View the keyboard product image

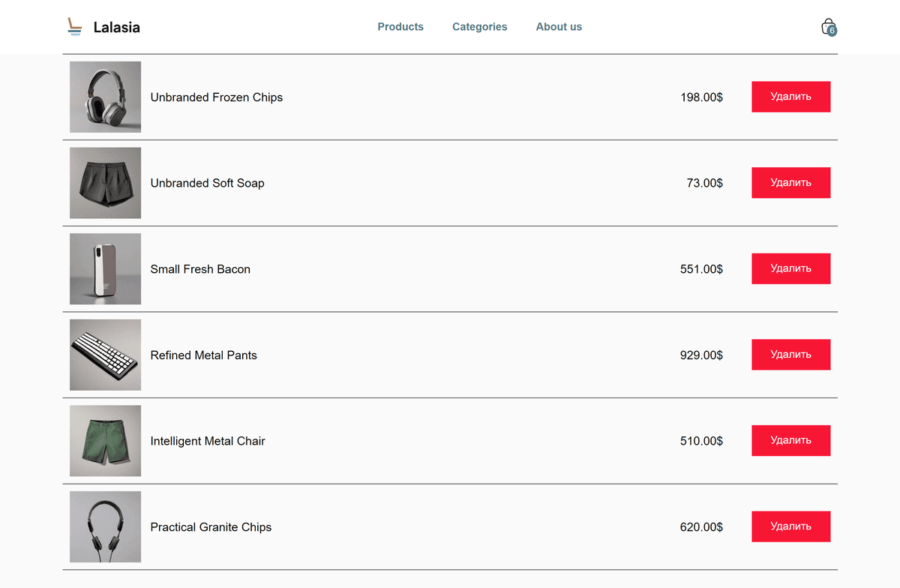(x=105, y=355)
